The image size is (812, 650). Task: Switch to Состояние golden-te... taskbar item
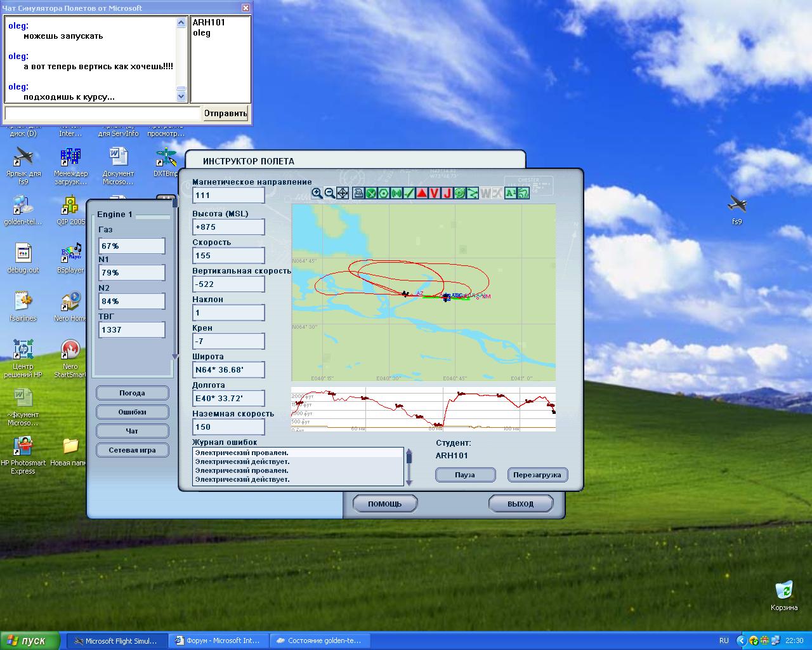320,640
